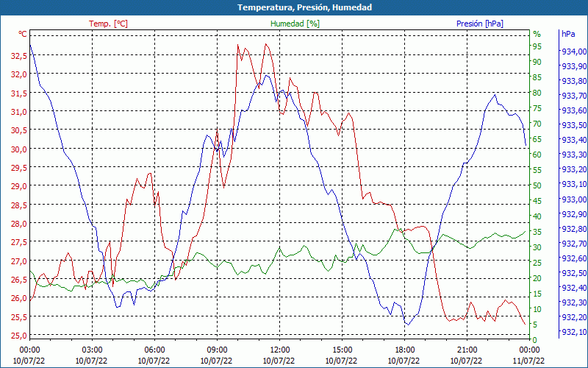Click the '31,5' temperature axis value
This screenshot has height=368, width=588.
(x=19, y=93)
